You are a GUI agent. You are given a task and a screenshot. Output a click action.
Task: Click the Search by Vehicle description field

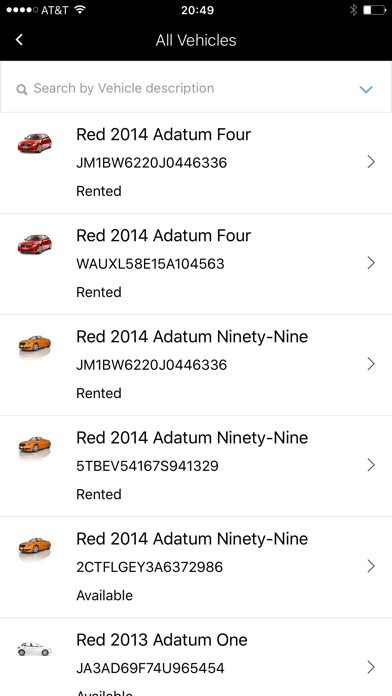(x=196, y=87)
